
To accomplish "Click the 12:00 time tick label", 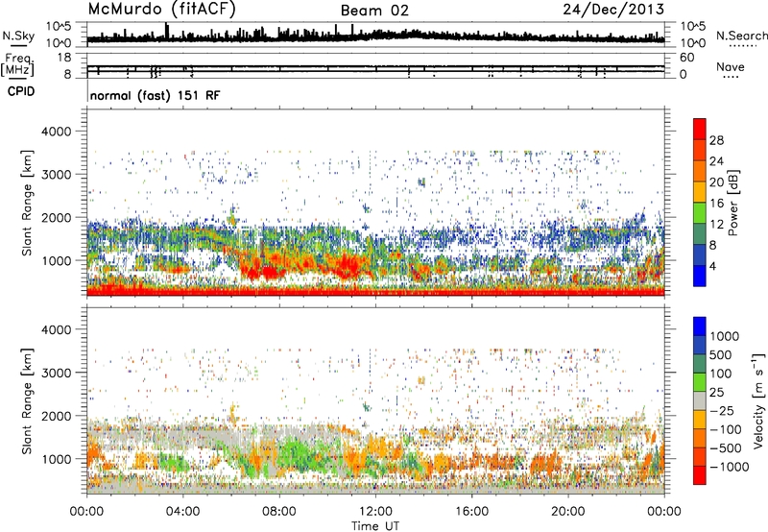I will (x=375, y=512).
